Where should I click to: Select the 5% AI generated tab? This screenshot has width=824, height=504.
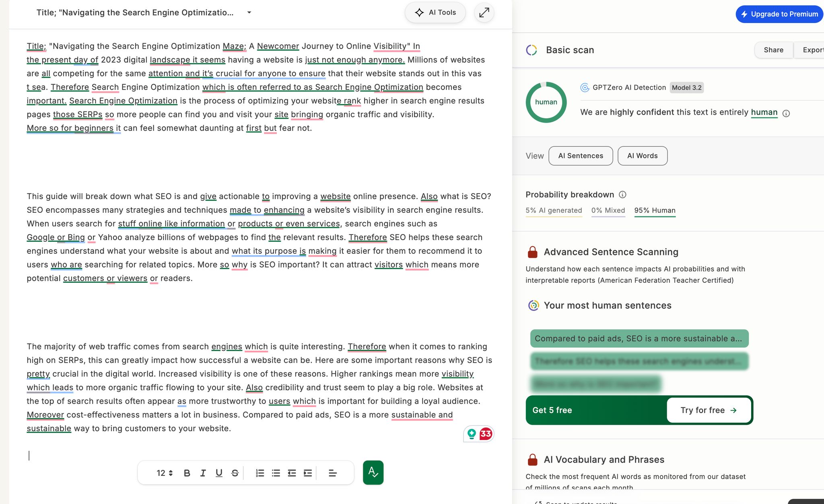tap(554, 210)
